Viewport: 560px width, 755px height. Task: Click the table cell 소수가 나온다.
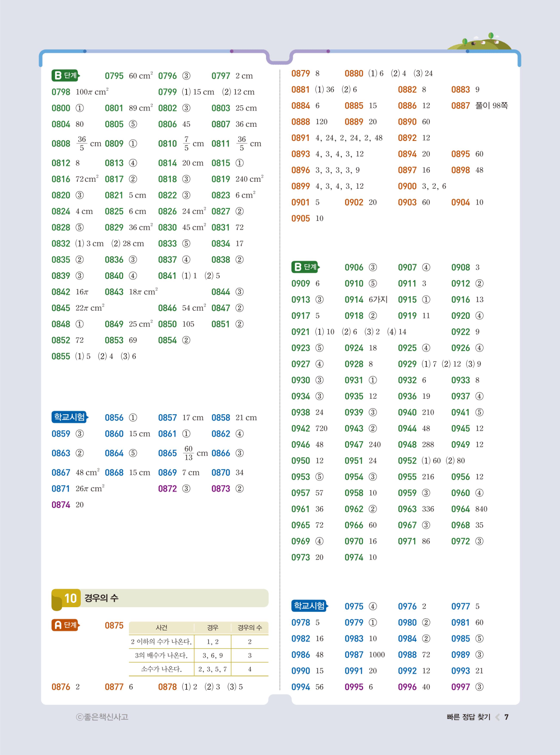click(x=161, y=669)
